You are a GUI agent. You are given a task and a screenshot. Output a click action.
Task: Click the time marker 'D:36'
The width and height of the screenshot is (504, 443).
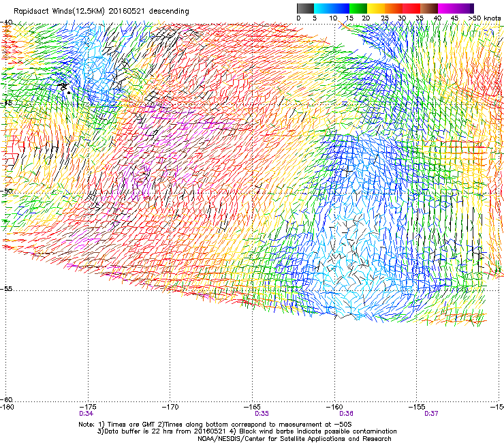pos(346,414)
